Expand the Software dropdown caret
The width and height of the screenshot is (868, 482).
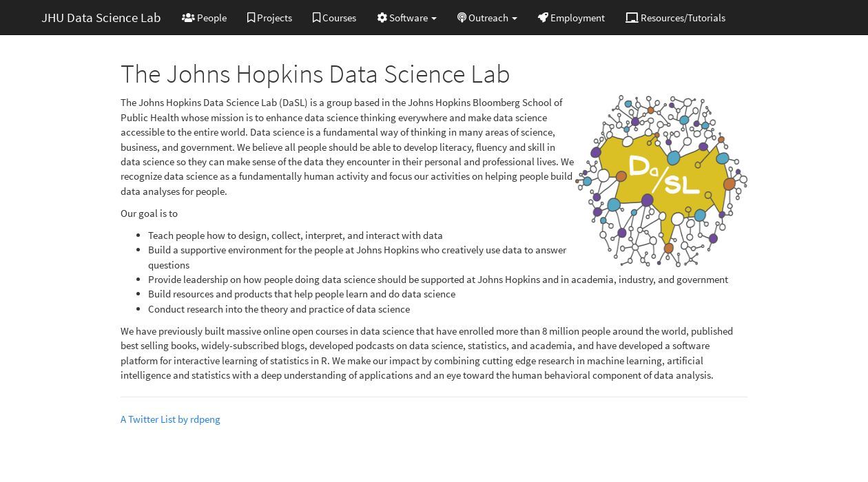434,19
